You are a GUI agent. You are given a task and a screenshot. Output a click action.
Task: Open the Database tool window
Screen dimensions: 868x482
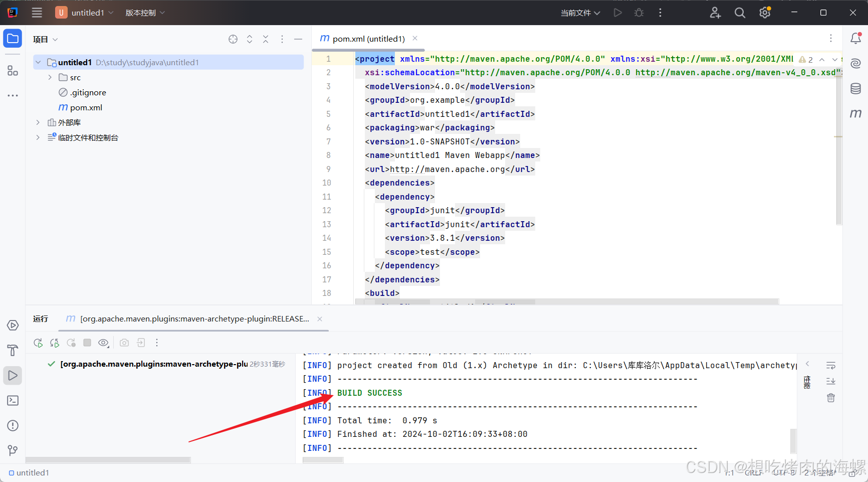(x=855, y=89)
